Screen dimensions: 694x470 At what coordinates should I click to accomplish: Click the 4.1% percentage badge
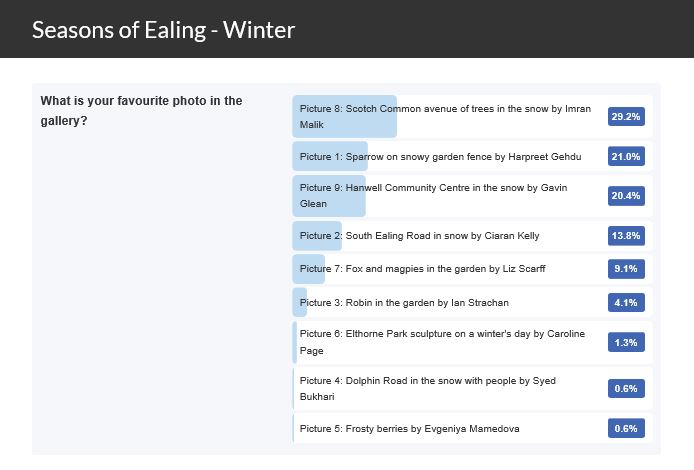(x=626, y=302)
